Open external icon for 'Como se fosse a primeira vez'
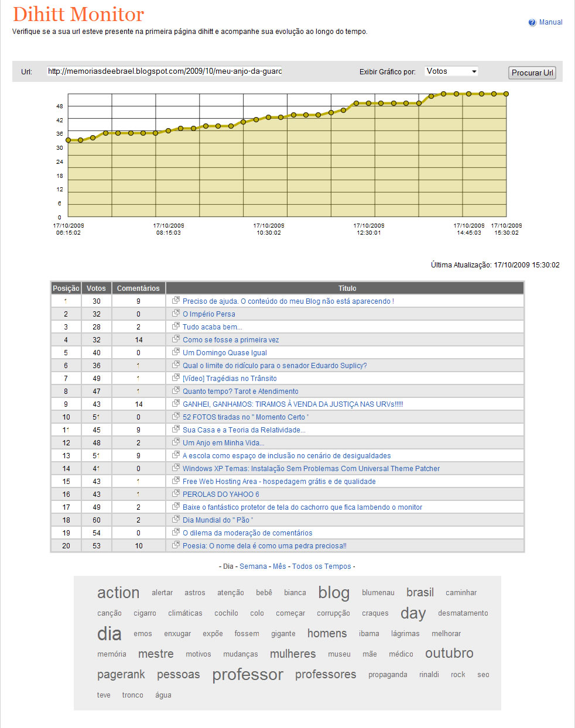The height and width of the screenshot is (728, 575). 176,339
